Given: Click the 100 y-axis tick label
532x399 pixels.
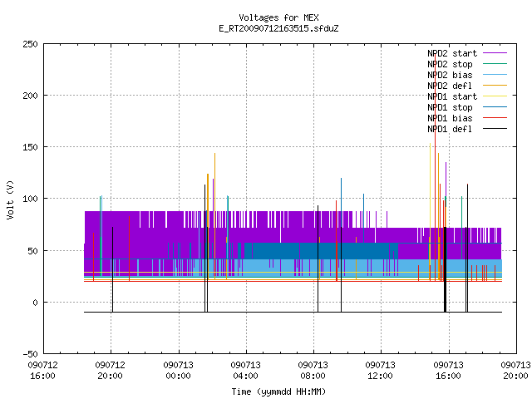Looking at the screenshot, I should (x=30, y=199).
